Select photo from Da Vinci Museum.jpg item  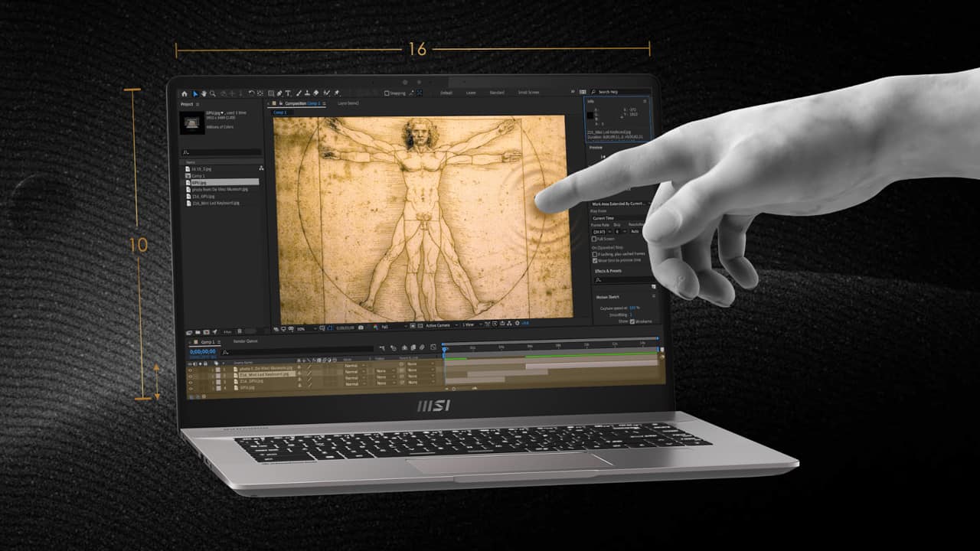click(x=221, y=189)
